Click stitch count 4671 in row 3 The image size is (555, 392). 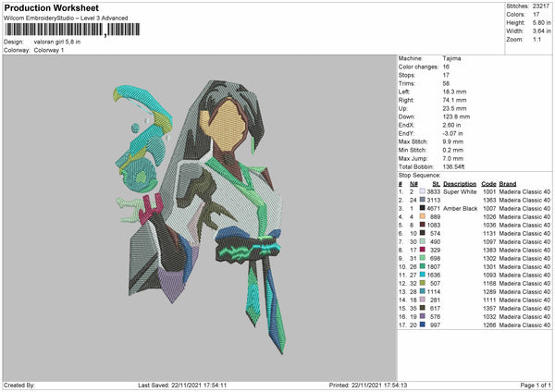point(434,208)
